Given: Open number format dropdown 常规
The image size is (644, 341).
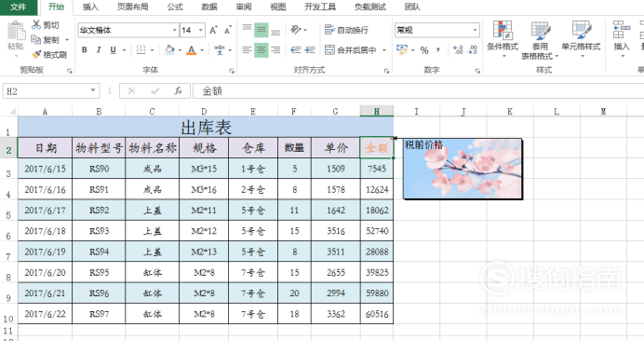Looking at the screenshot, I should click(x=476, y=30).
